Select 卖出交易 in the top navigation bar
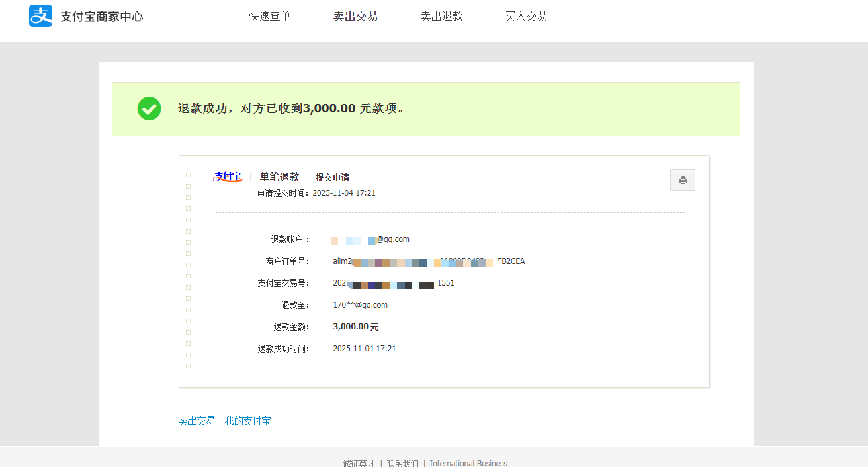The width and height of the screenshot is (868, 467). [355, 16]
